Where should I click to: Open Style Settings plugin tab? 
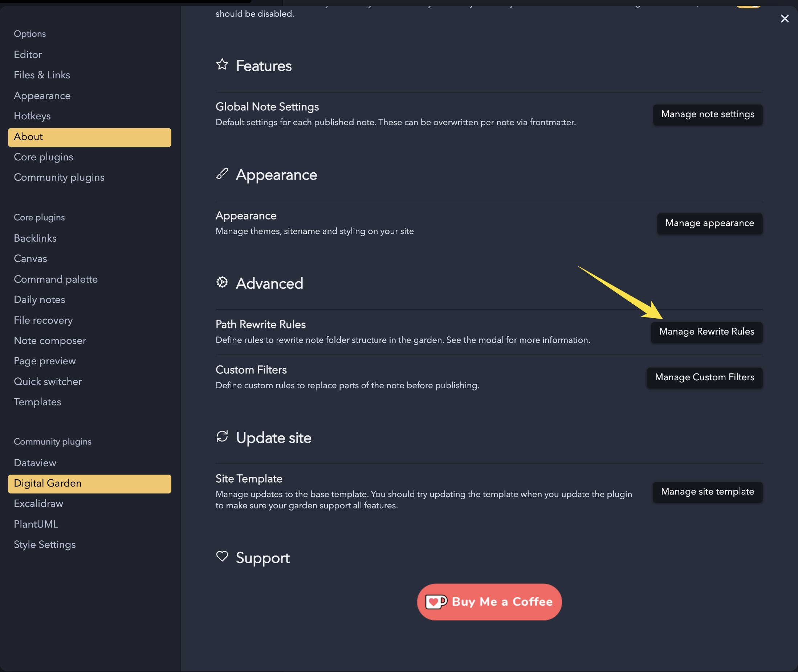pyautogui.click(x=45, y=545)
